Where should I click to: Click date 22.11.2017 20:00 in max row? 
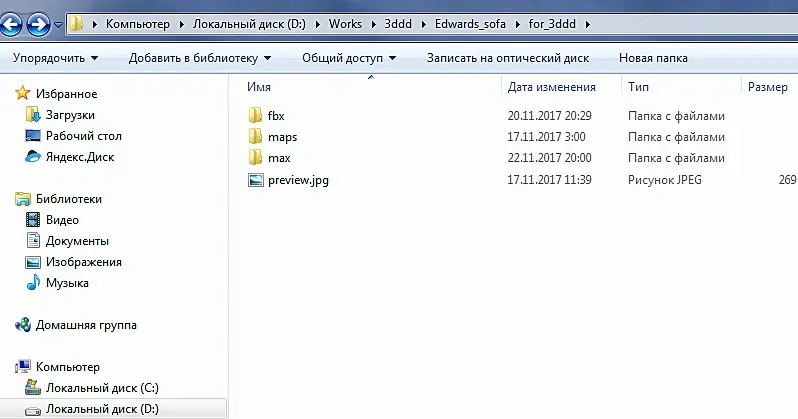pyautogui.click(x=549, y=158)
